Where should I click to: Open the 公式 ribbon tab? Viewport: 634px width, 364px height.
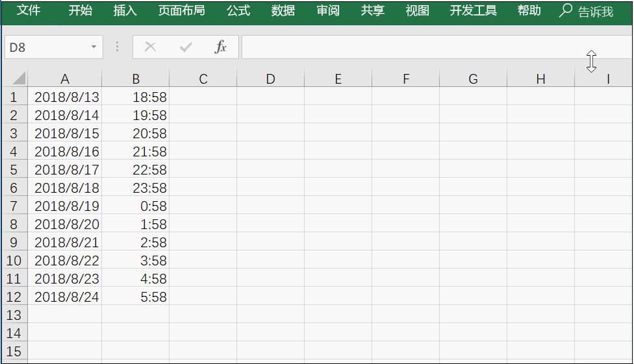pos(238,10)
